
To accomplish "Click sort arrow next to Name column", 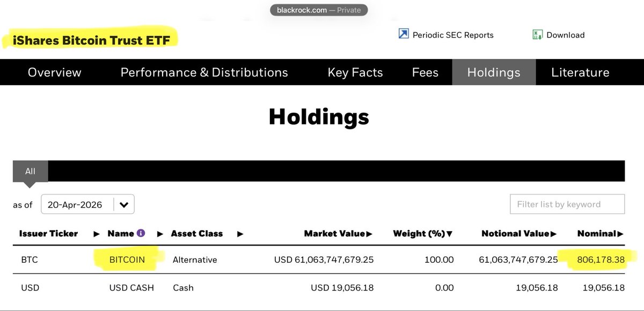I will tap(160, 234).
